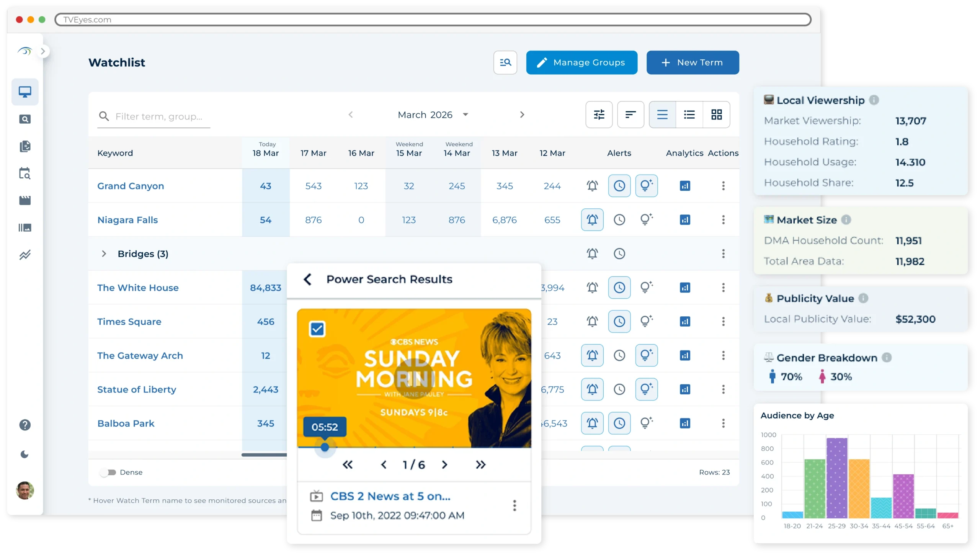Switch to dark mode moon icon
The width and height of the screenshot is (980, 556).
coord(25,455)
